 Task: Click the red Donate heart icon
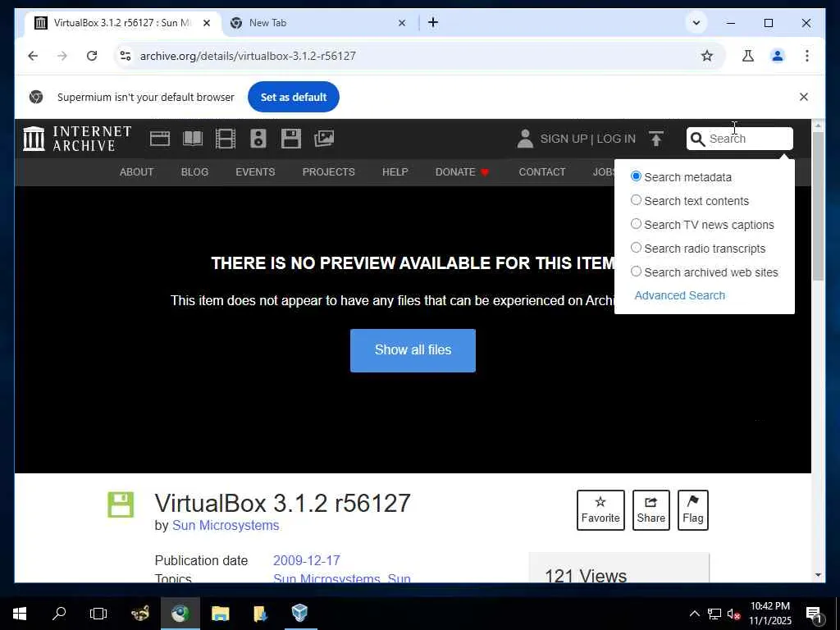tap(485, 172)
